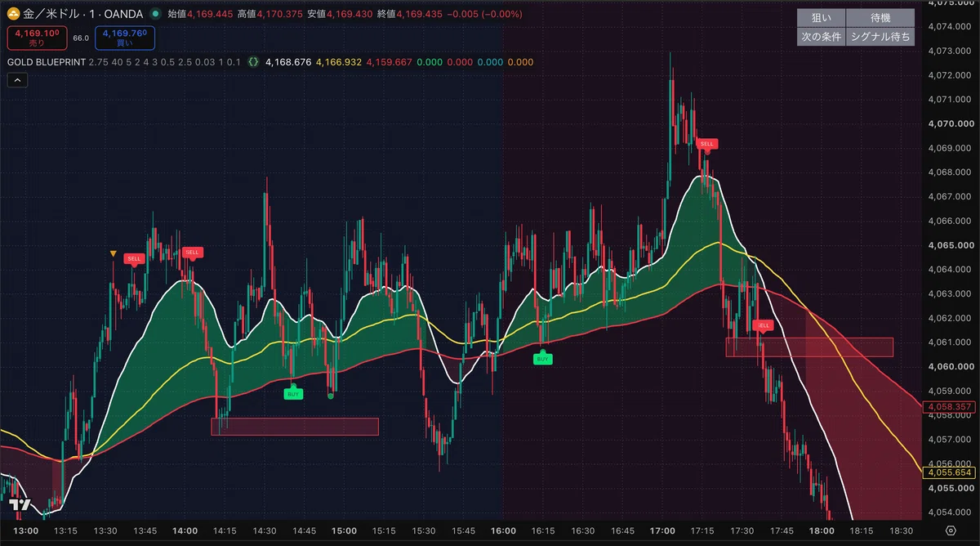The height and width of the screenshot is (546, 980).
Task: Click the 次の条件 table cell
Action: [821, 37]
